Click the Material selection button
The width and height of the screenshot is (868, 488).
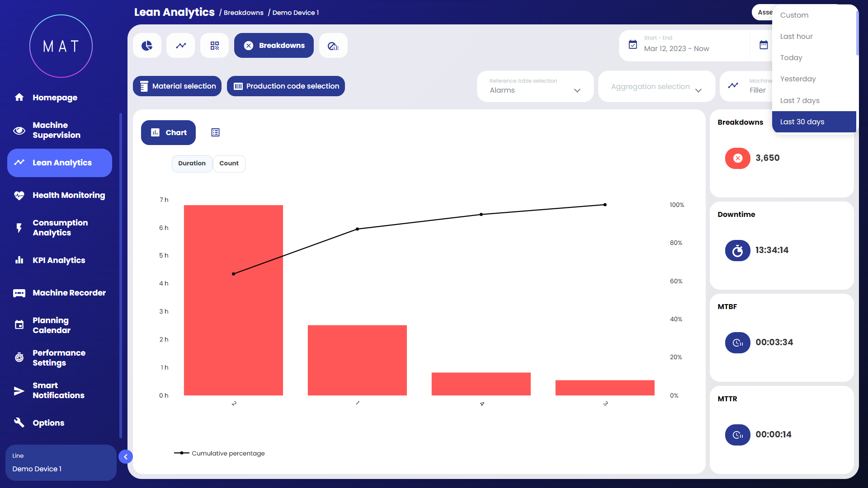tap(177, 86)
